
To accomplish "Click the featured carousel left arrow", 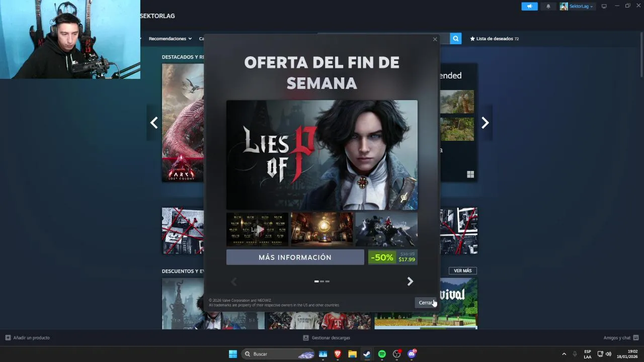I will coord(154,123).
